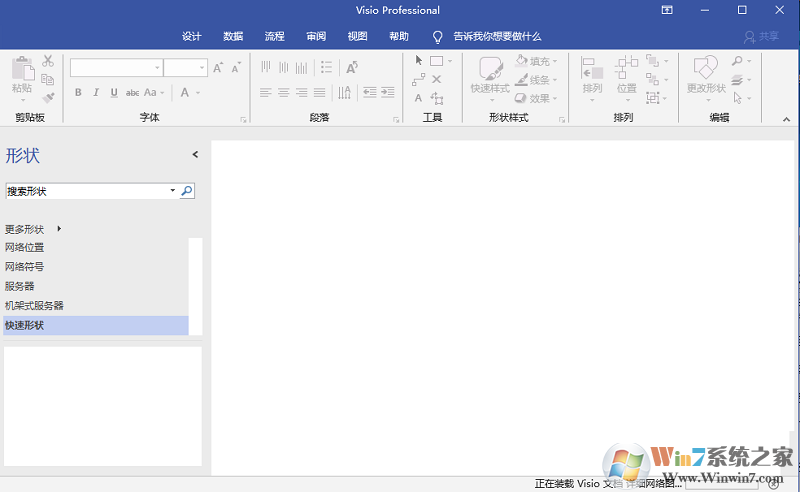The width and height of the screenshot is (800, 492).
Task: Select the Pointer tool in 工具 group
Action: [419, 61]
